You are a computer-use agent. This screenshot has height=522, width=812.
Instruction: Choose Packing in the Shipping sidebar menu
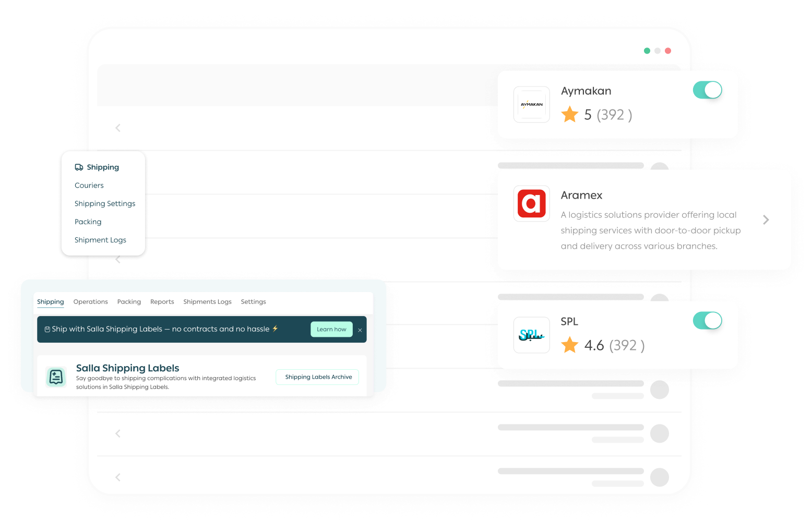tap(88, 222)
